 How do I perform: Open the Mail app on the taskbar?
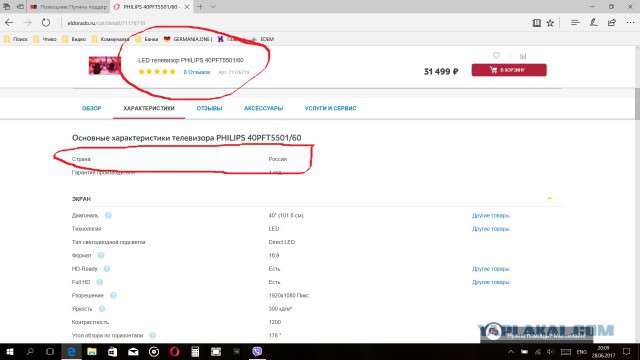point(133,351)
